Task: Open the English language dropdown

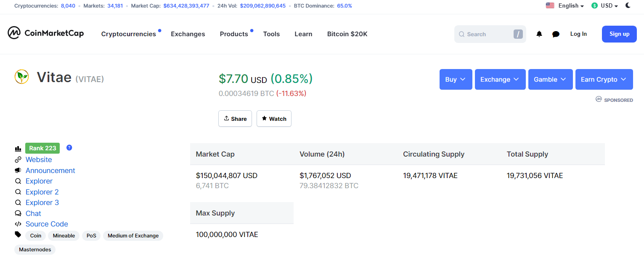Action: click(571, 5)
